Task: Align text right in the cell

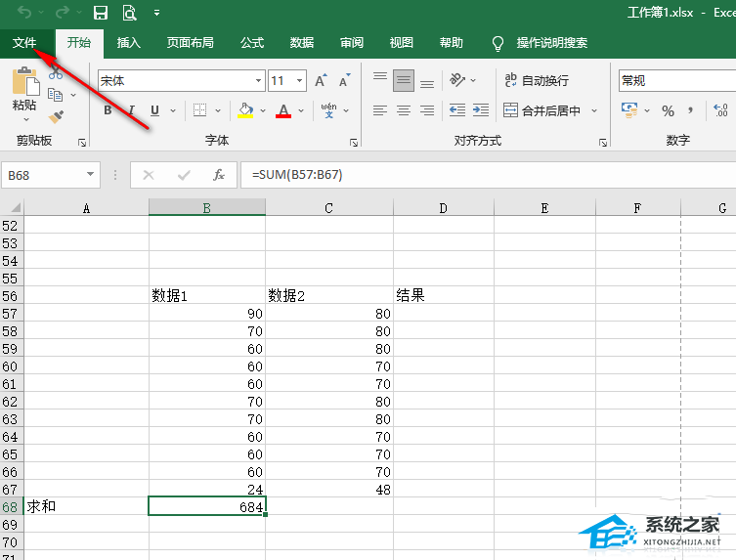Action: (427, 110)
